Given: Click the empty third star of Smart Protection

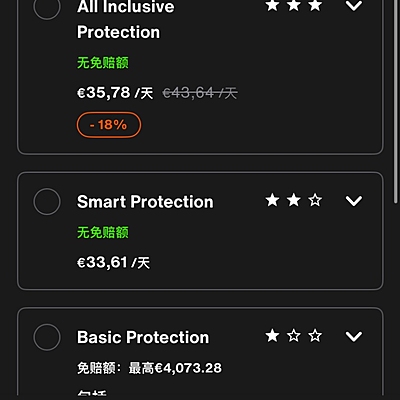Looking at the screenshot, I should 315,200.
